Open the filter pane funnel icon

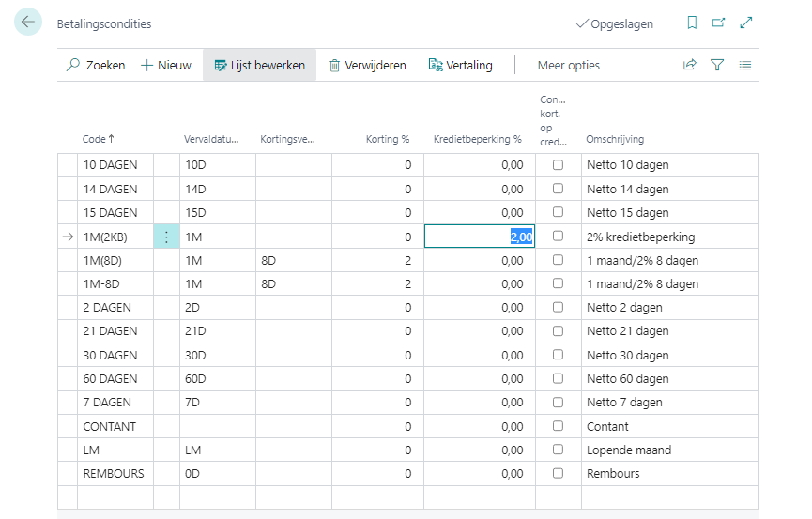pyautogui.click(x=717, y=65)
